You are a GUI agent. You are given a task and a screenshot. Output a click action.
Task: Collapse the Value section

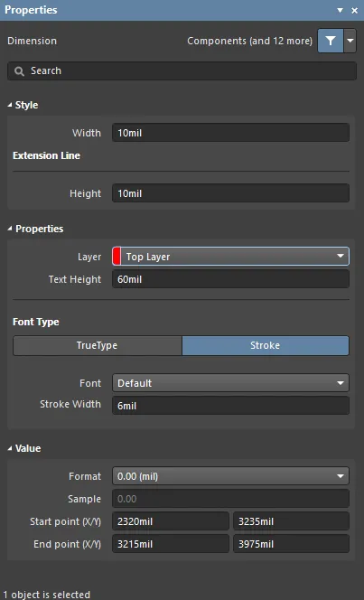tap(10, 448)
